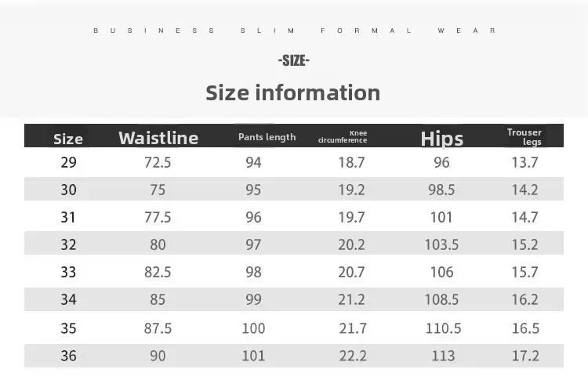Screen dimensions: 588x380
Task: Click the -SIZE- label
Action: coord(294,60)
